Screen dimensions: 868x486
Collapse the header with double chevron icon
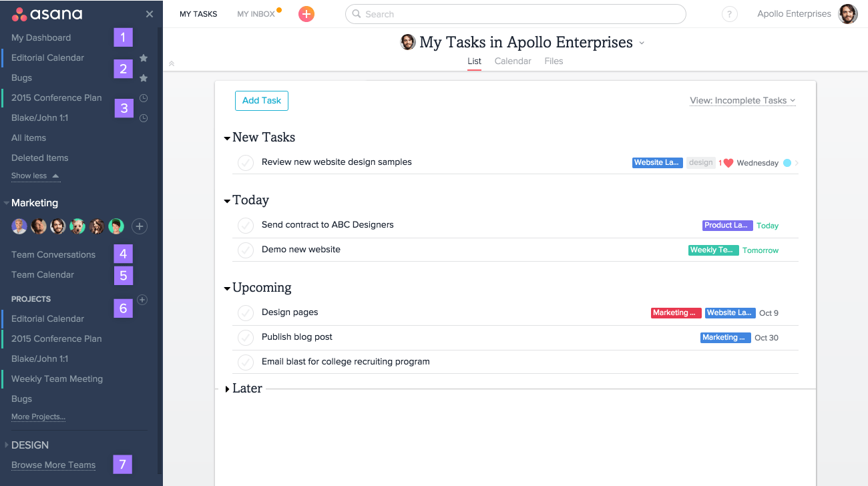[x=172, y=63]
